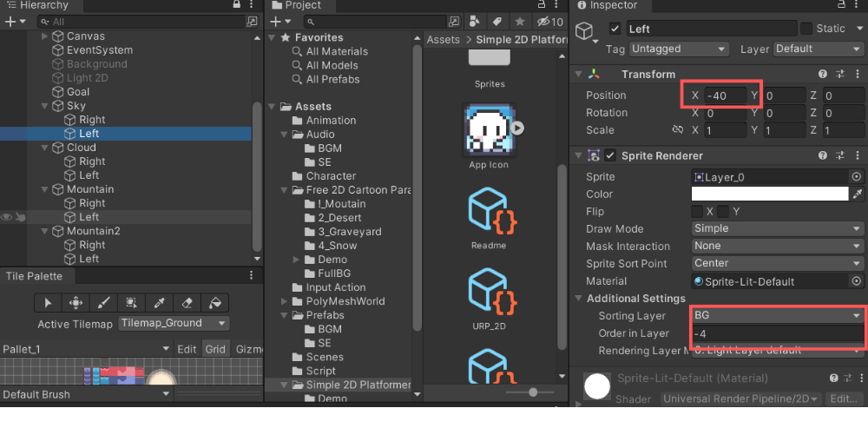Switch to the Tile Palette tab
The width and height of the screenshot is (868, 428).
point(33,276)
